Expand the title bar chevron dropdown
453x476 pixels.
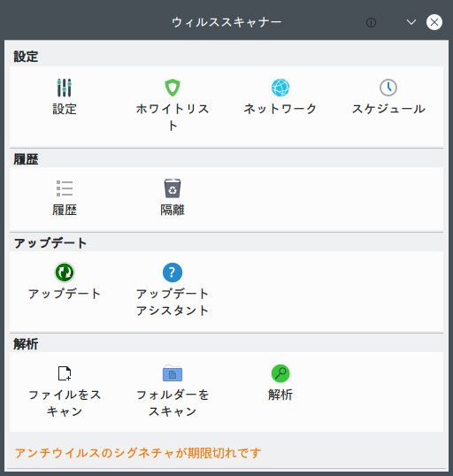411,22
